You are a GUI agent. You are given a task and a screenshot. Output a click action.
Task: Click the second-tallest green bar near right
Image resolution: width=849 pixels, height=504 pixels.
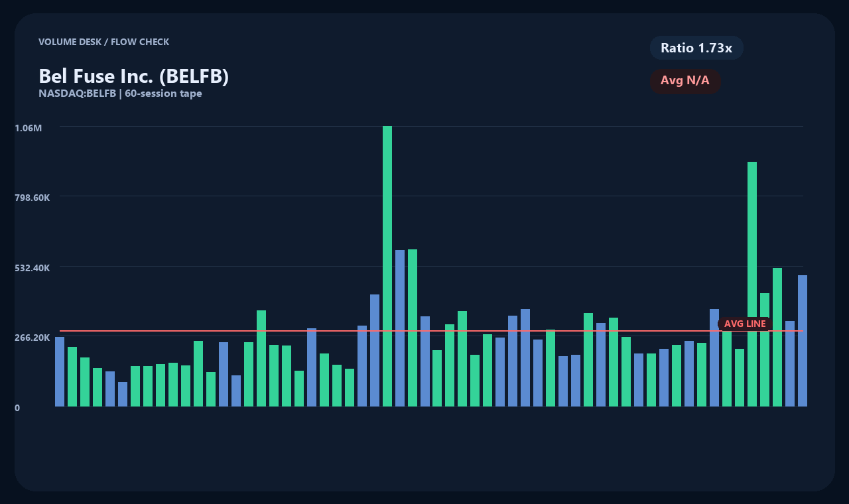click(752, 284)
